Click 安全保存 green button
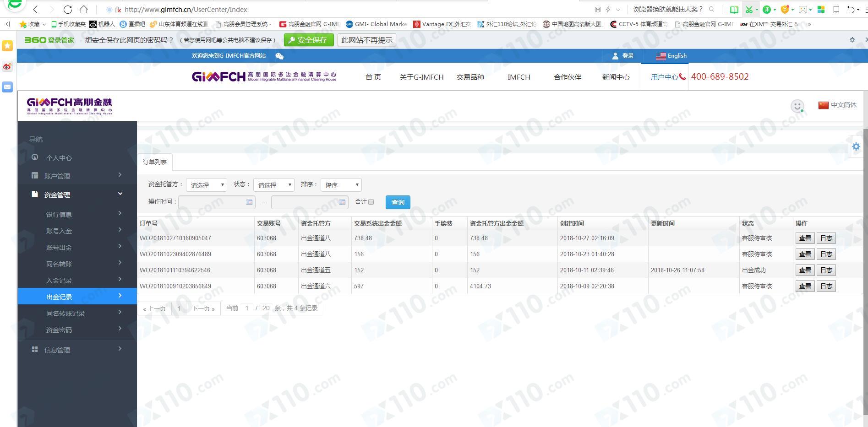This screenshot has height=427, width=868. [x=308, y=40]
